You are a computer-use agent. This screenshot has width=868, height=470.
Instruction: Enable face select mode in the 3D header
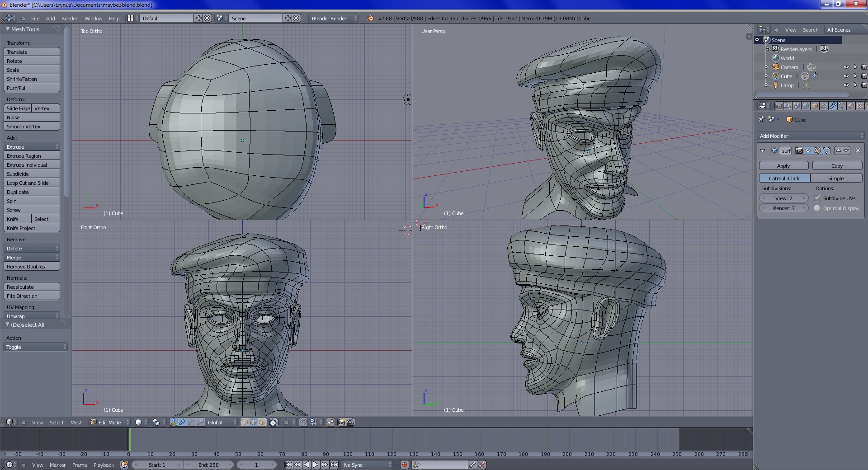(x=262, y=422)
